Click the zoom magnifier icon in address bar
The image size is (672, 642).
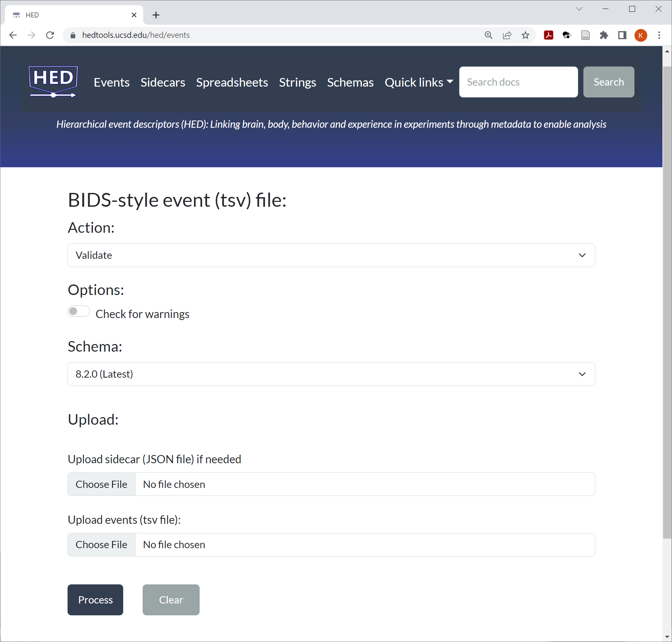pos(488,35)
